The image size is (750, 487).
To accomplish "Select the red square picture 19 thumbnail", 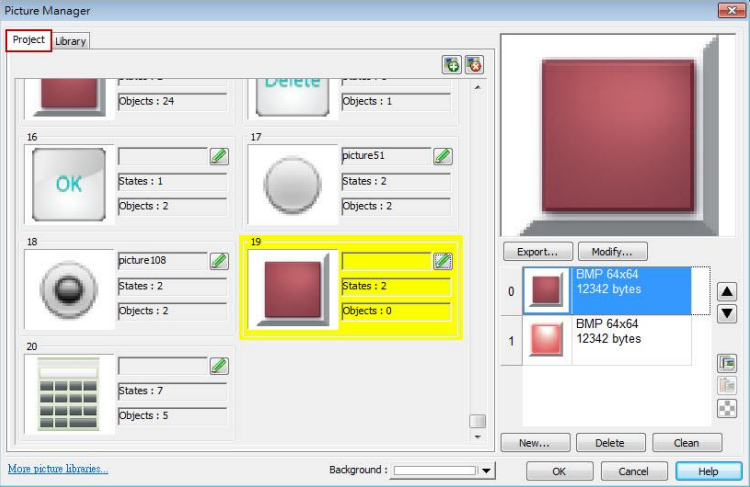I will [x=293, y=289].
